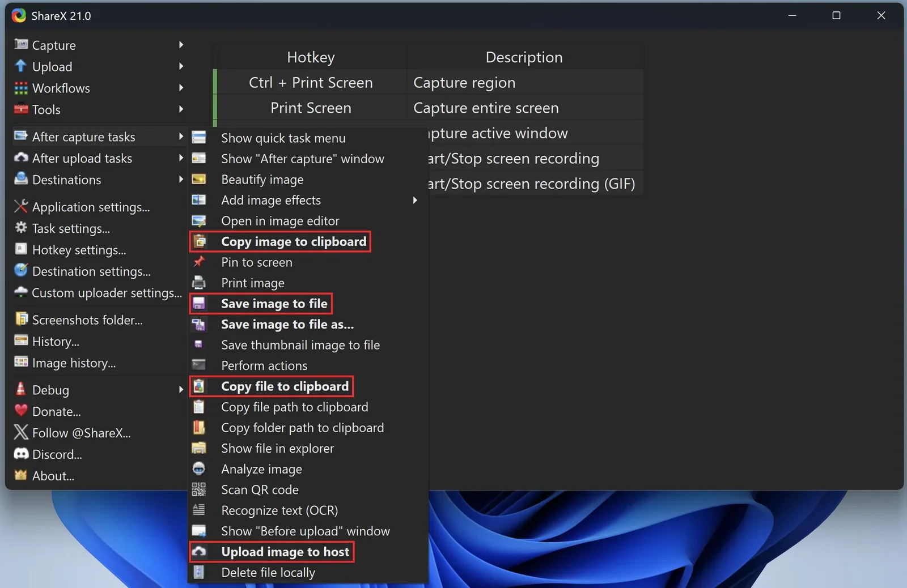This screenshot has height=588, width=907.
Task: Click the Scan QR code icon
Action: (199, 489)
